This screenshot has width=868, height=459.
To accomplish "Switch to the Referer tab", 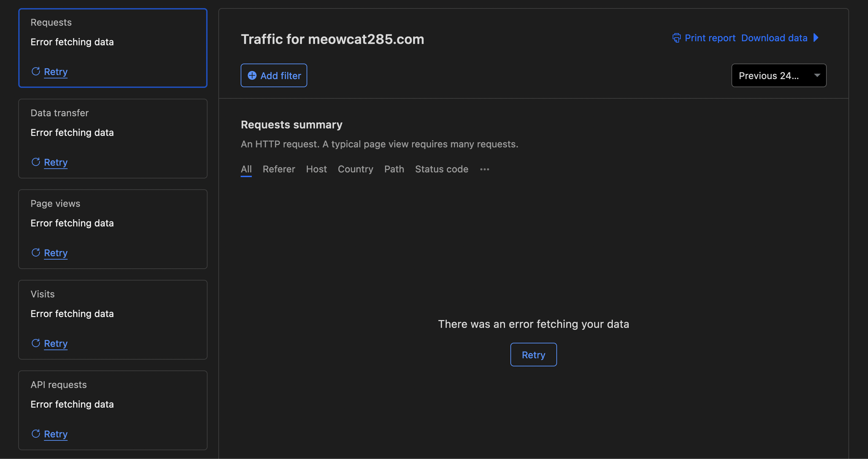I will click(x=279, y=169).
